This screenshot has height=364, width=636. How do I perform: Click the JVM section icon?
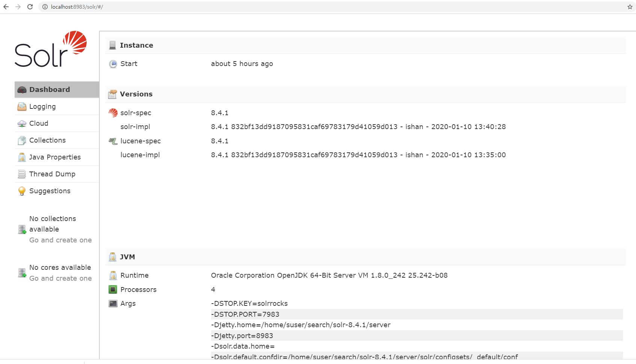(113, 257)
